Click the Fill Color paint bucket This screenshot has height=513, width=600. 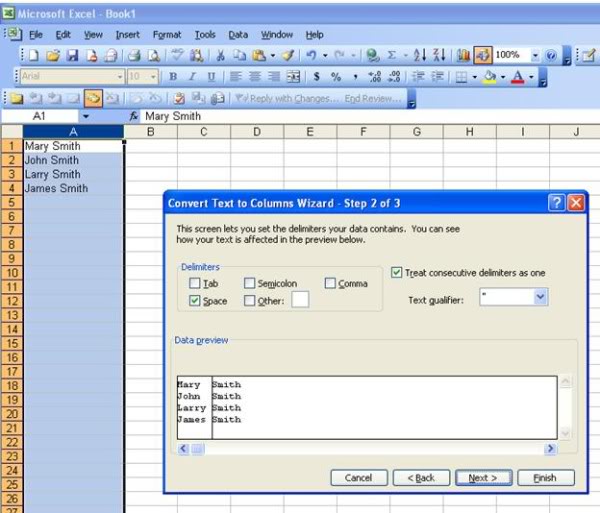point(488,77)
